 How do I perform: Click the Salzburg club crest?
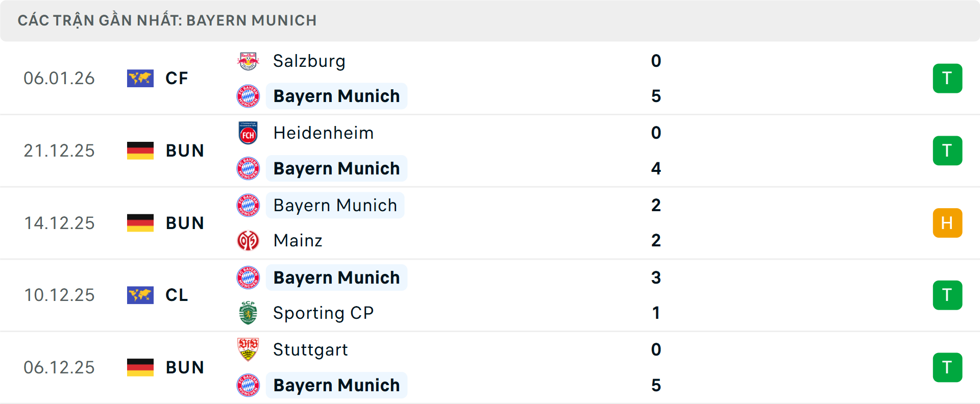(249, 61)
